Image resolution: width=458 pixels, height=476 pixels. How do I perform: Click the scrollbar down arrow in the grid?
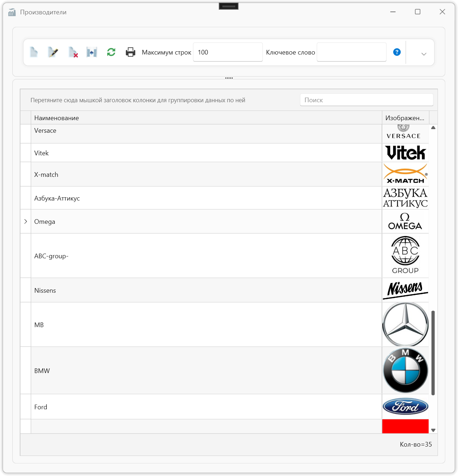point(433,430)
